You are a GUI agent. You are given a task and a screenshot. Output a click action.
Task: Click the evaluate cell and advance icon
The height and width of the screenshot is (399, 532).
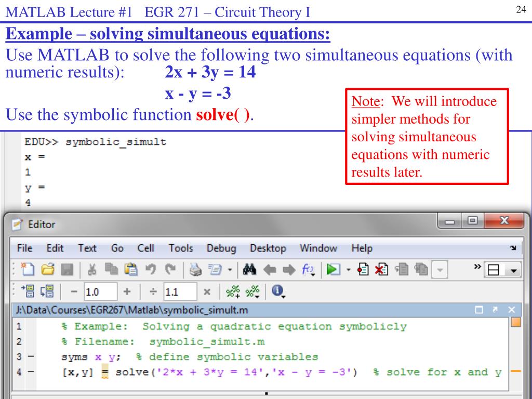tap(47, 291)
